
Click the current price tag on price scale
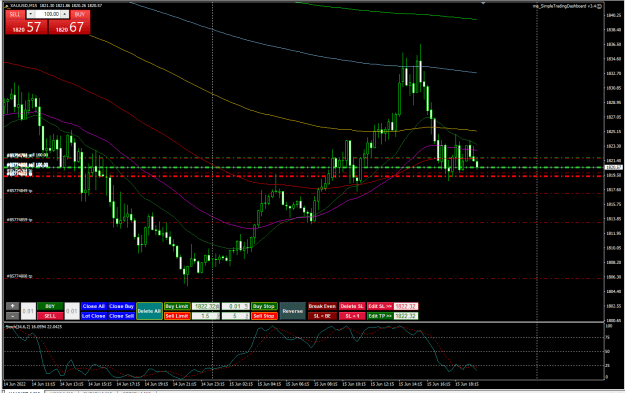tap(613, 167)
